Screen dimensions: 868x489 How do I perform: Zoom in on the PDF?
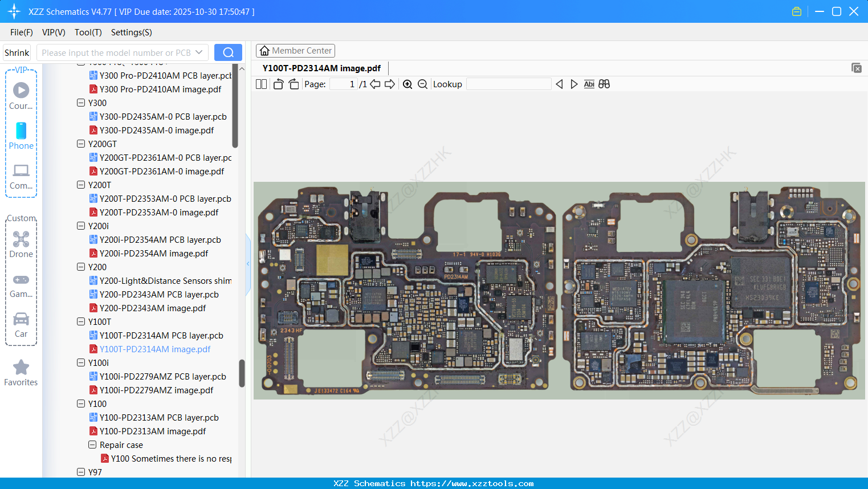[x=407, y=84]
